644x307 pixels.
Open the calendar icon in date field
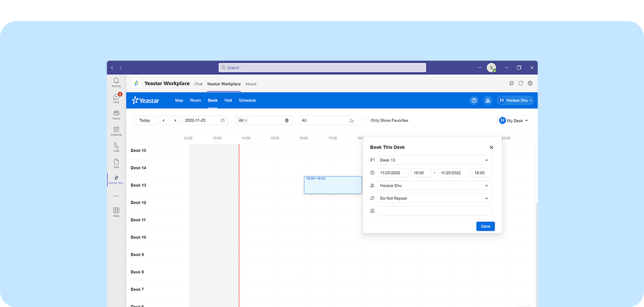(x=223, y=121)
